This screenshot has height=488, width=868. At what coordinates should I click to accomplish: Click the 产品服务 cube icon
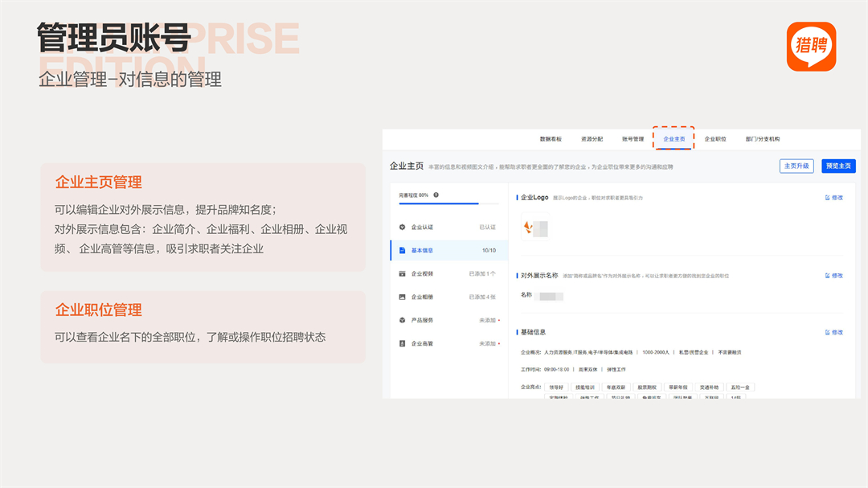pyautogui.click(x=403, y=320)
